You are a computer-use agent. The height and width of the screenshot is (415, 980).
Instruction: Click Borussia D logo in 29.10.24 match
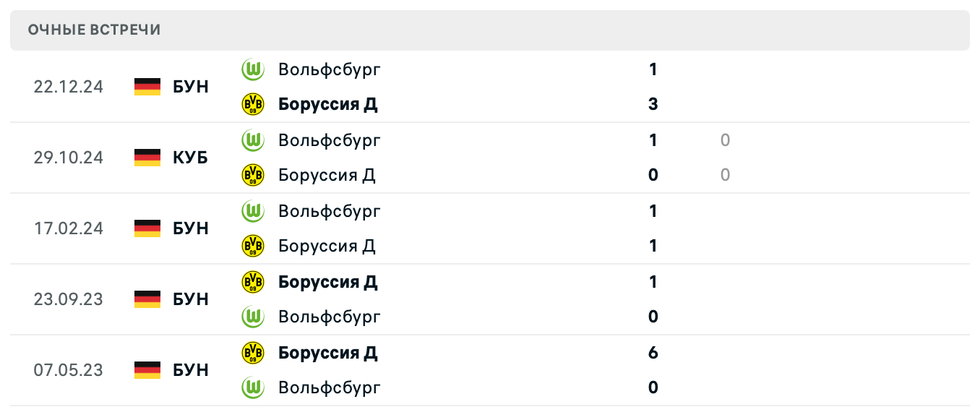tap(253, 175)
